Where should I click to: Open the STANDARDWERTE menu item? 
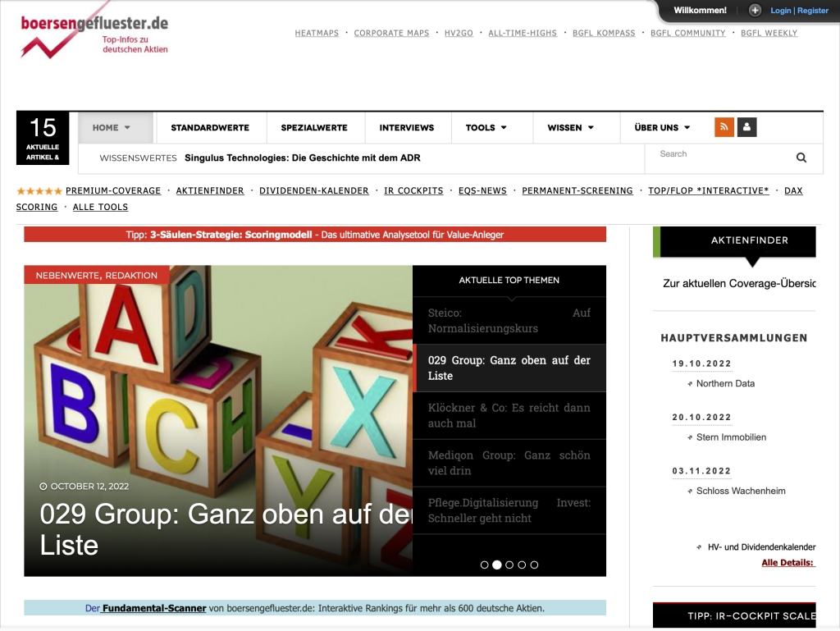point(210,128)
